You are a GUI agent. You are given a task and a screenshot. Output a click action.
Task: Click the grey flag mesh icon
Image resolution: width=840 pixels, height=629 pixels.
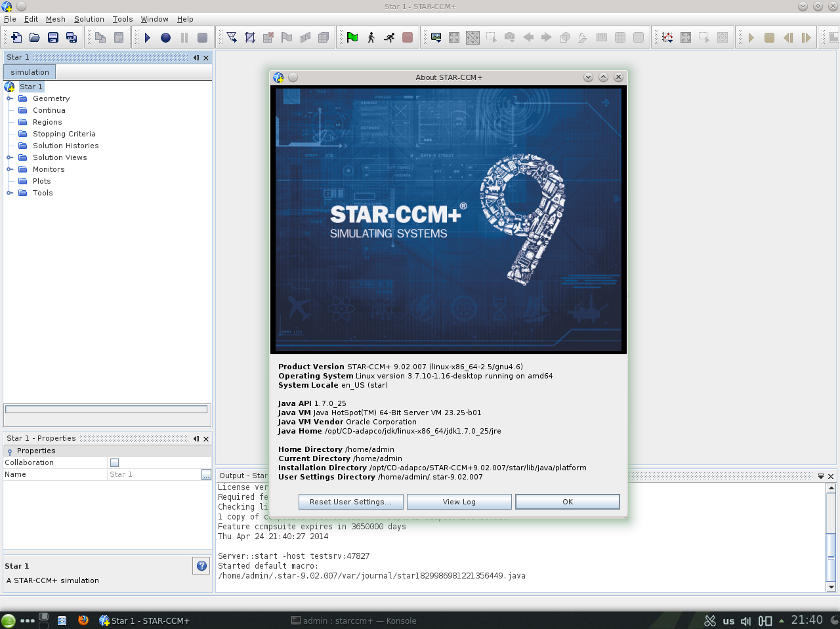click(287, 37)
